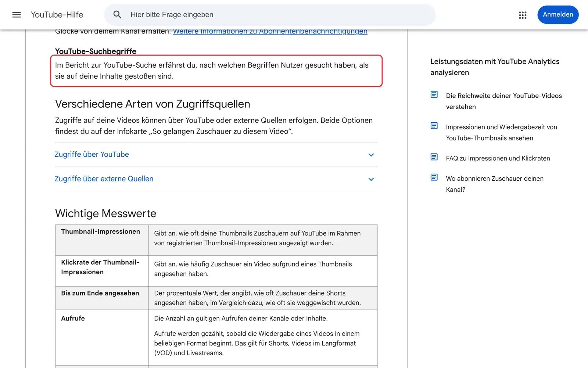Click chevron for 'Zugriffe über YouTube'
588x368 pixels.
(x=371, y=155)
